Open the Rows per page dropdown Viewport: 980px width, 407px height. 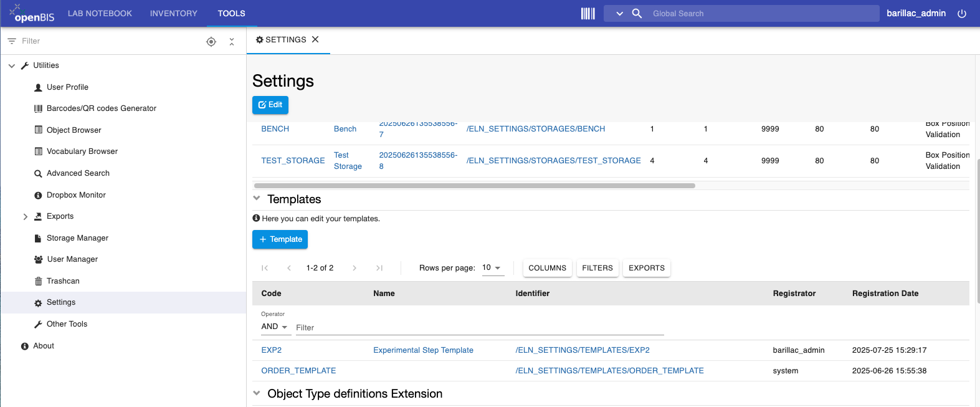[x=492, y=268]
